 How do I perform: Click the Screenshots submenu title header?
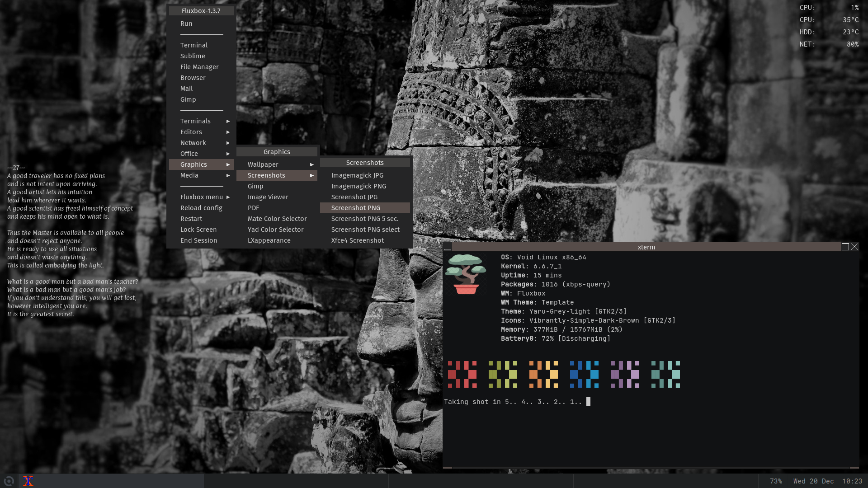pyautogui.click(x=365, y=163)
